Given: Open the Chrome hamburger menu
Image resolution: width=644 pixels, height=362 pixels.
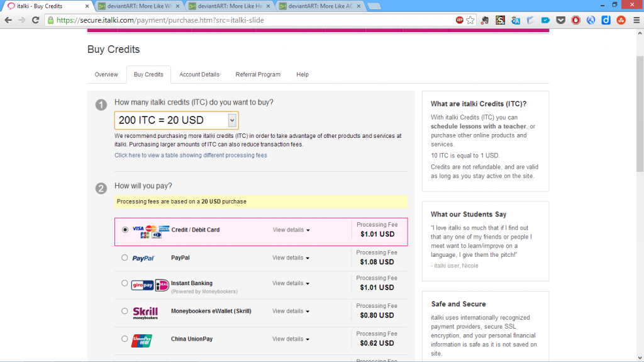Looking at the screenshot, I should (x=636, y=20).
